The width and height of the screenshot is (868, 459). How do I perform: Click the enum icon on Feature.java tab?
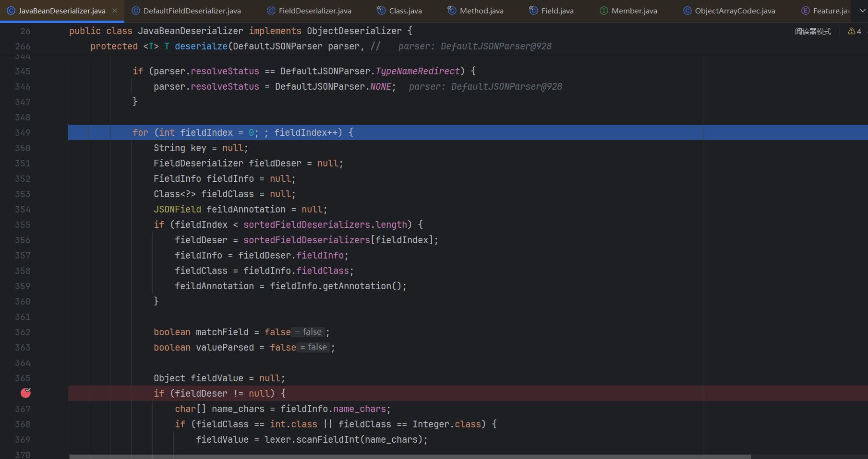point(806,11)
